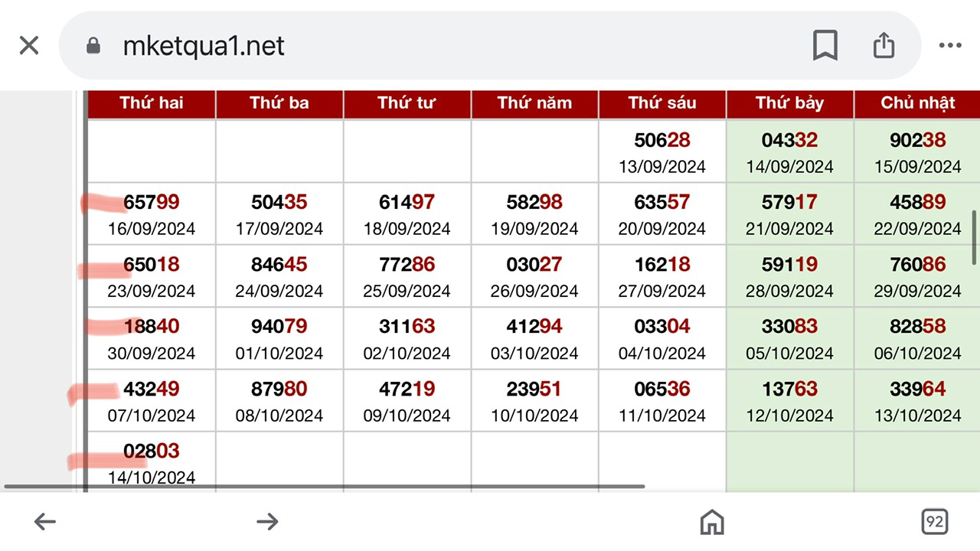Click result 77286 dated 25/09/2024

tap(407, 276)
